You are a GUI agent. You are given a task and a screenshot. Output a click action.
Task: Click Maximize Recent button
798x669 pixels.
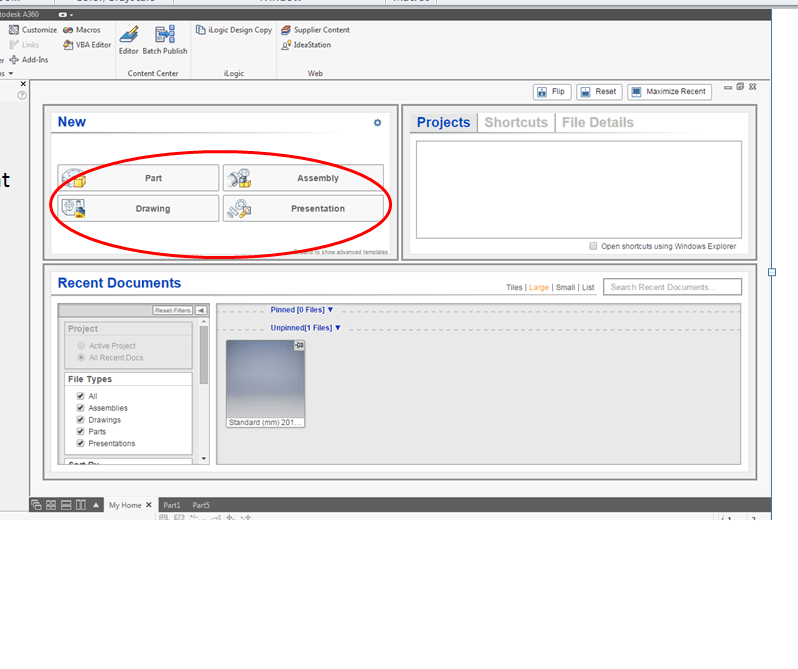point(669,92)
